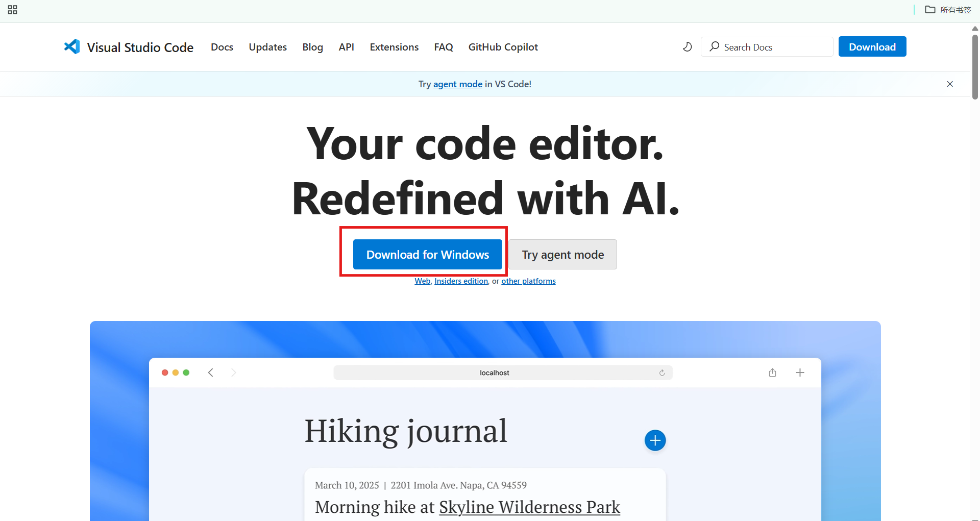This screenshot has height=521, width=980.
Task: Click the reload icon in the localhost address bar
Action: (x=662, y=373)
